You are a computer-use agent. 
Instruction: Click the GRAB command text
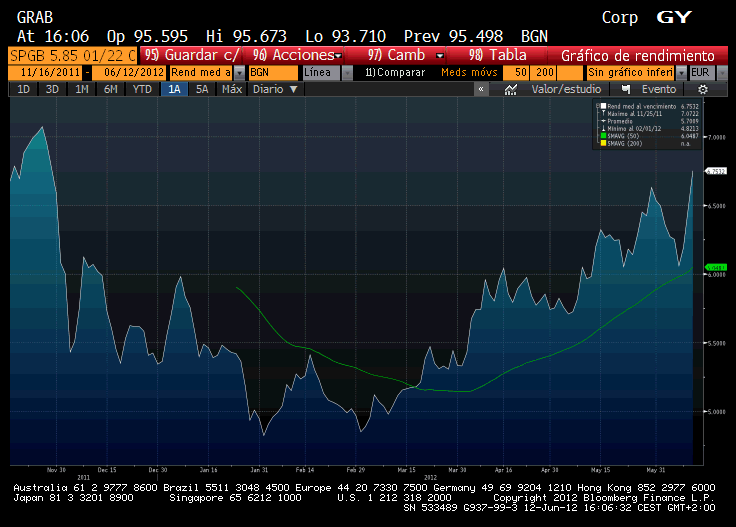pyautogui.click(x=35, y=17)
